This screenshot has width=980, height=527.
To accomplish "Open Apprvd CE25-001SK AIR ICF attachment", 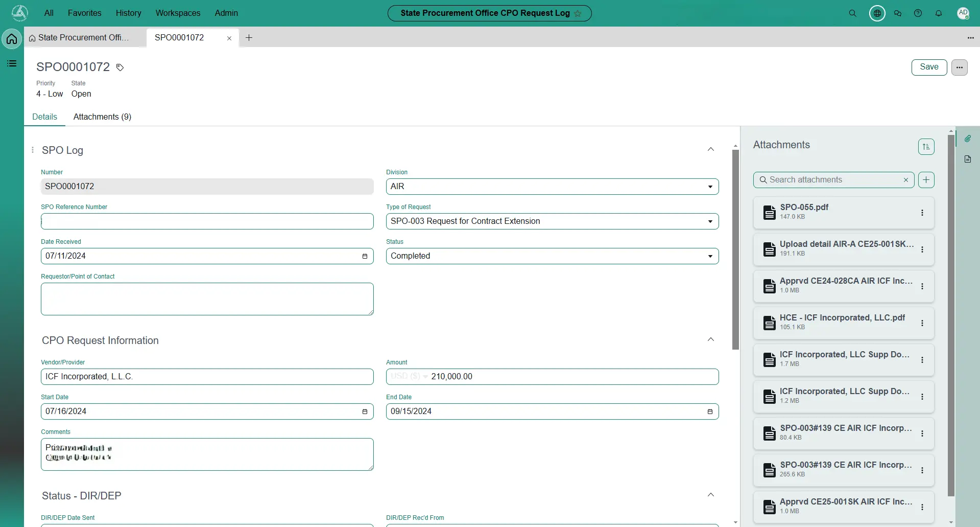I will (844, 507).
